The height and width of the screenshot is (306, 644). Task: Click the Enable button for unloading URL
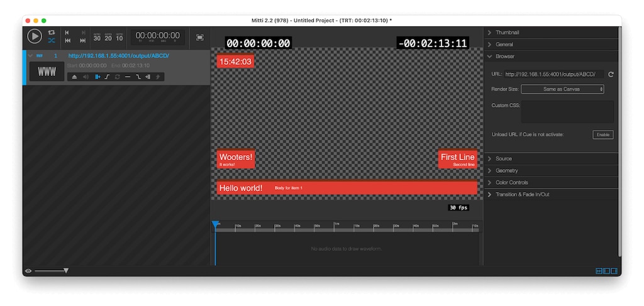pyautogui.click(x=602, y=134)
